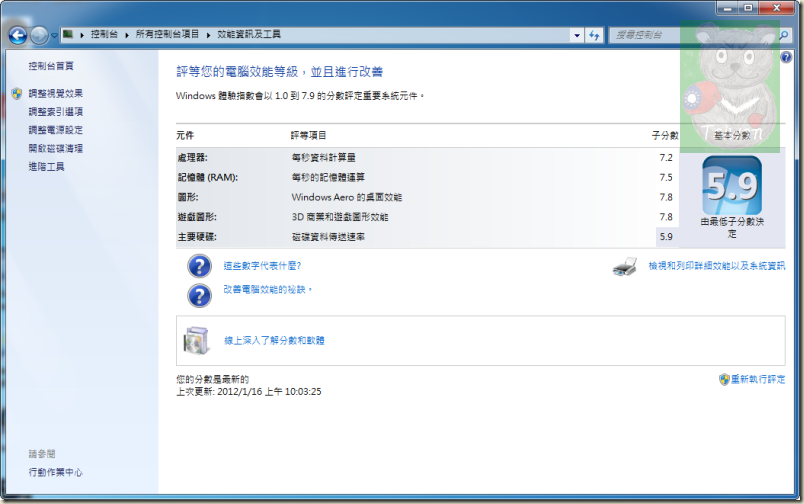The image size is (804, 504).
Task: Maximize the window
Action: [x=749, y=8]
